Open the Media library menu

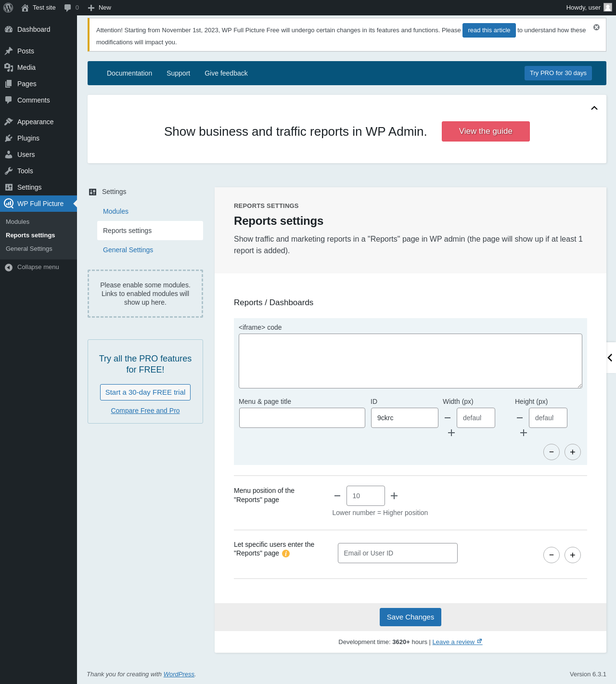pos(38,67)
